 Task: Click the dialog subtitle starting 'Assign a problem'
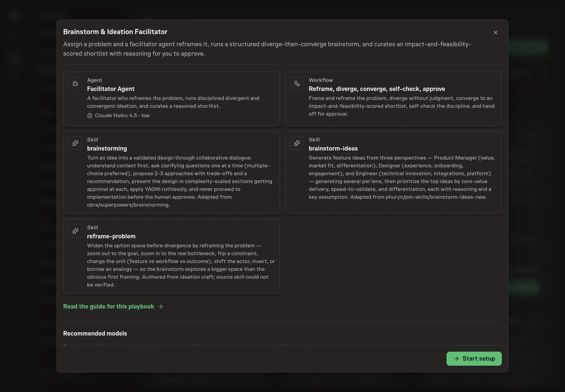(267, 49)
